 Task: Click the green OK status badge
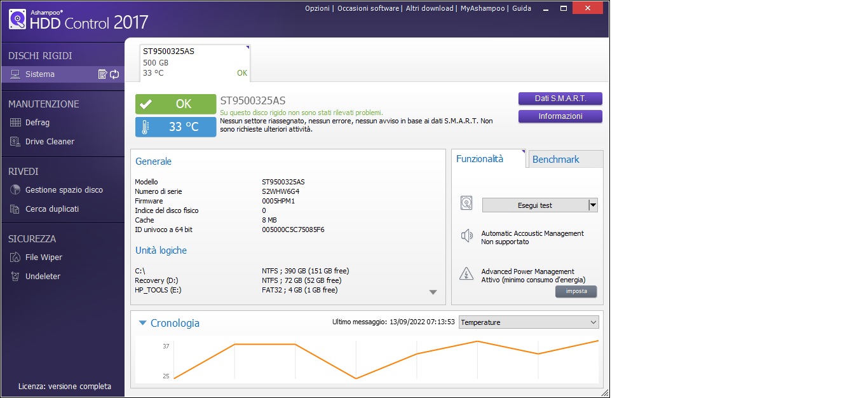(175, 104)
